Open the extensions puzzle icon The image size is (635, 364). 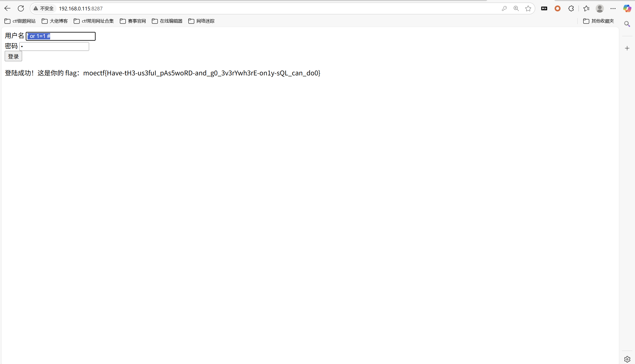tap(571, 8)
